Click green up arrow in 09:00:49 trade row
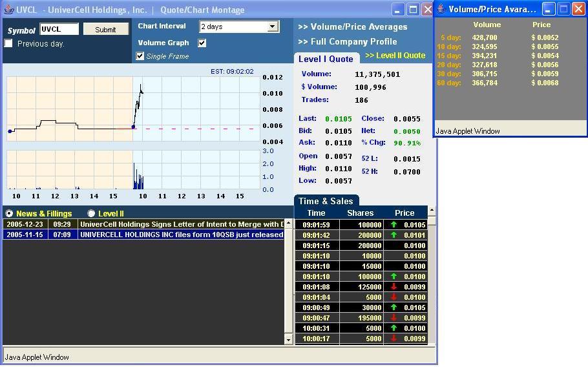 point(394,308)
